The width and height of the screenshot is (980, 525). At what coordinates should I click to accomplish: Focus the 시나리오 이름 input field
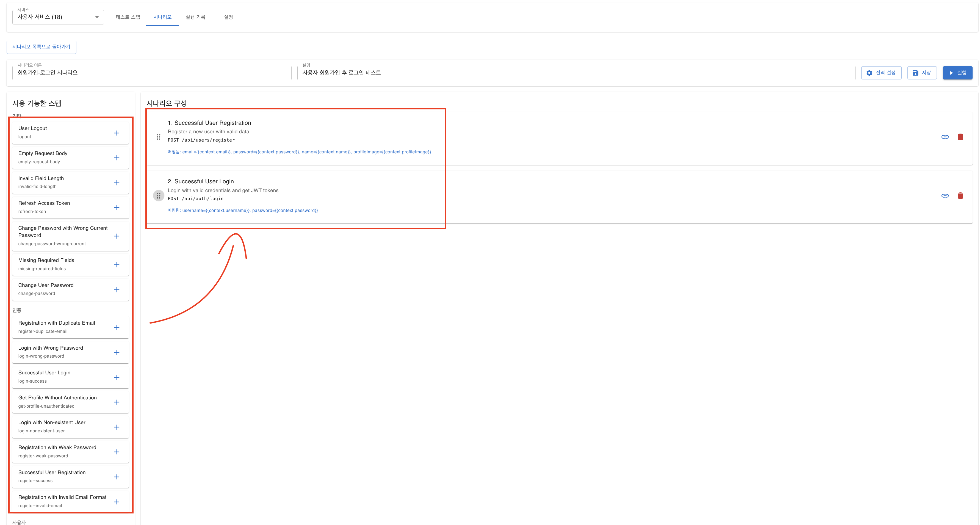tap(152, 73)
